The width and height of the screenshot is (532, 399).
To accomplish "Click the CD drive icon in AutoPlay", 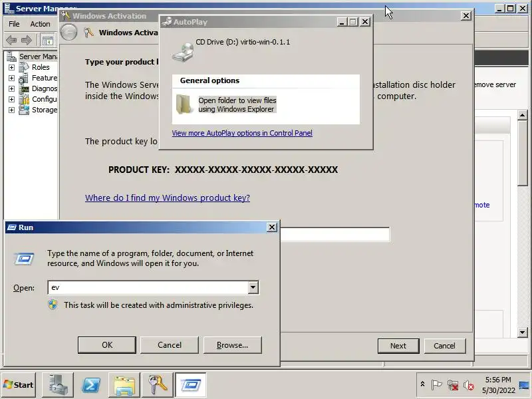I will 183,53.
